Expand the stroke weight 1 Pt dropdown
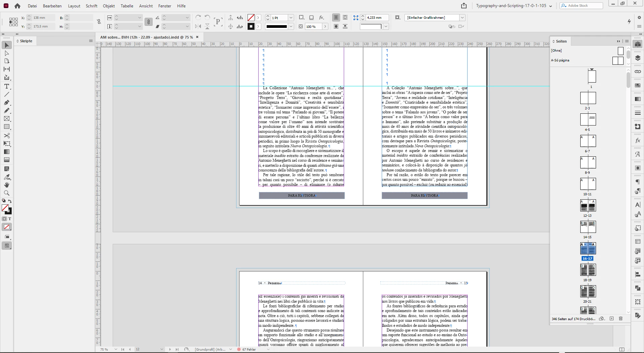The image size is (644, 353). [x=291, y=17]
